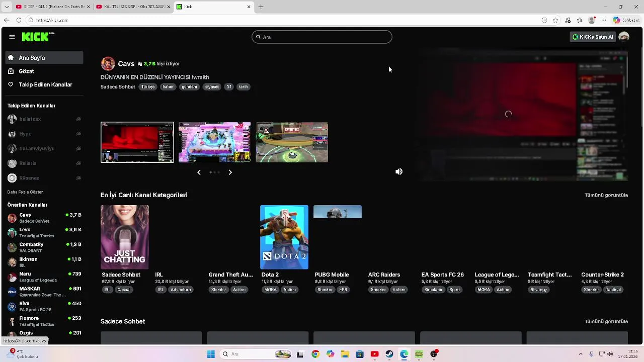Open recommended channel Riv9
This screenshot has width=644, height=362.
pyautogui.click(x=44, y=306)
